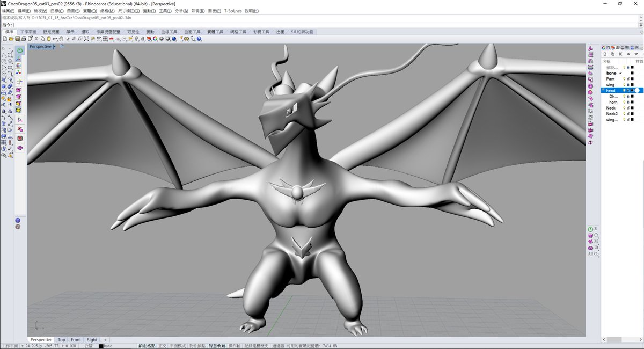The image size is (644, 349).
Task: Switch to the Top viewport tab
Action: point(62,340)
